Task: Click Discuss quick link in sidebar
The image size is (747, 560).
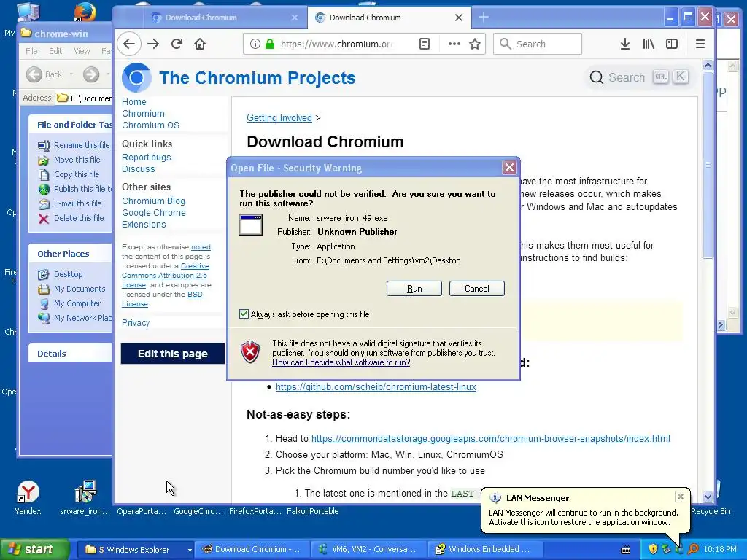Action: [138, 169]
